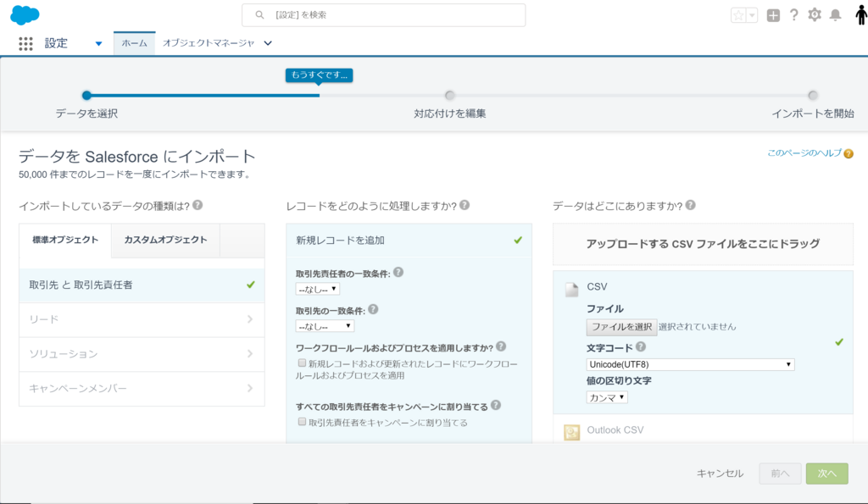Viewport: 868px width, 504px height.
Task: Click the インポートを開始 progress step marker
Action: (x=813, y=95)
